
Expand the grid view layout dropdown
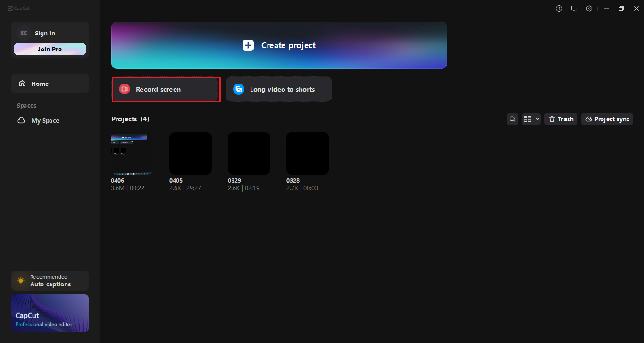tap(527, 118)
